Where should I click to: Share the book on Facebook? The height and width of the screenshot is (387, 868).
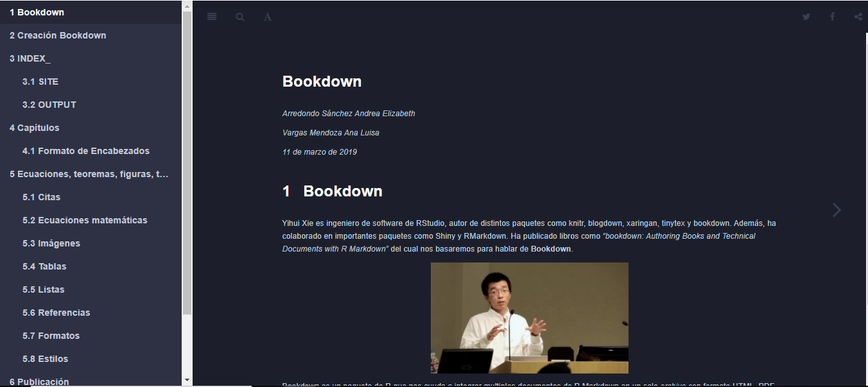coord(832,17)
